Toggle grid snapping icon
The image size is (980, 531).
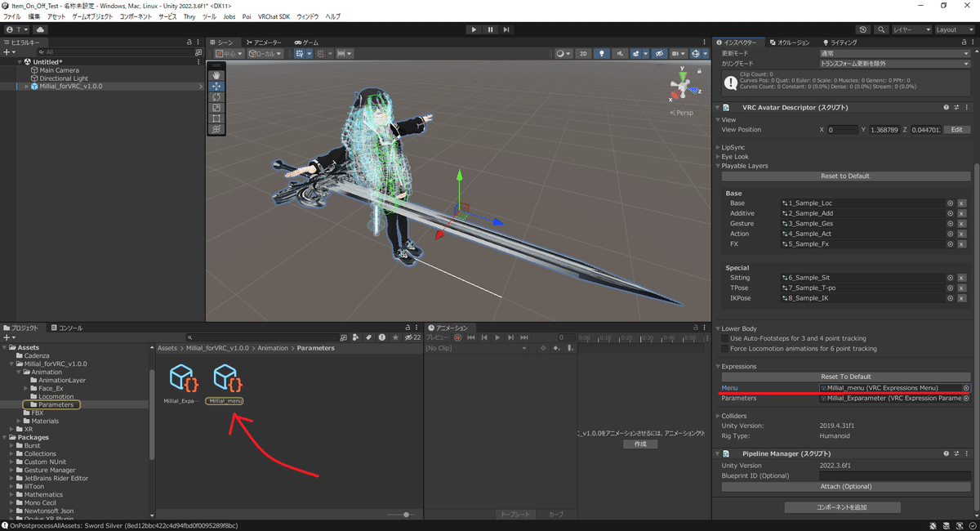tap(323, 54)
